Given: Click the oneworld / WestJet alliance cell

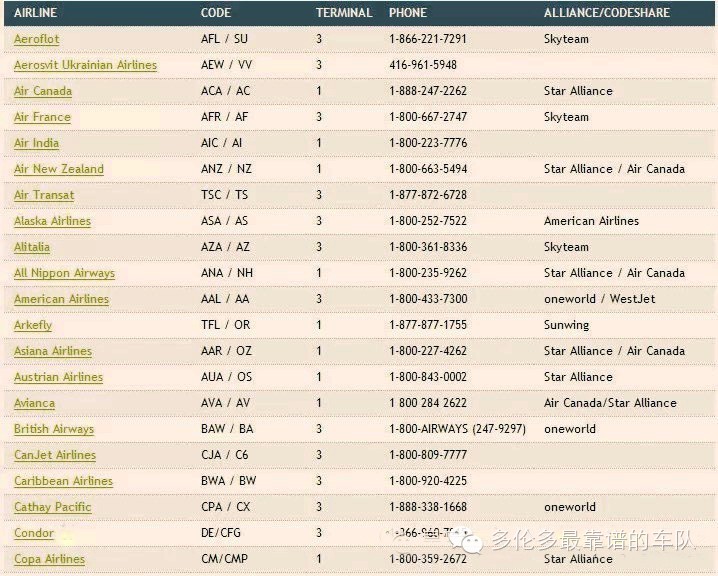Looking at the screenshot, I should pos(599,299).
